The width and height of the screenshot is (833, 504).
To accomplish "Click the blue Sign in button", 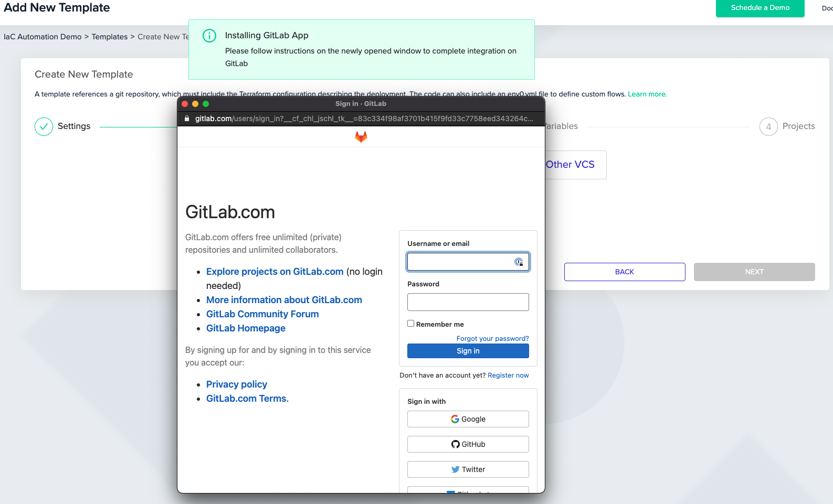I will [x=468, y=351].
